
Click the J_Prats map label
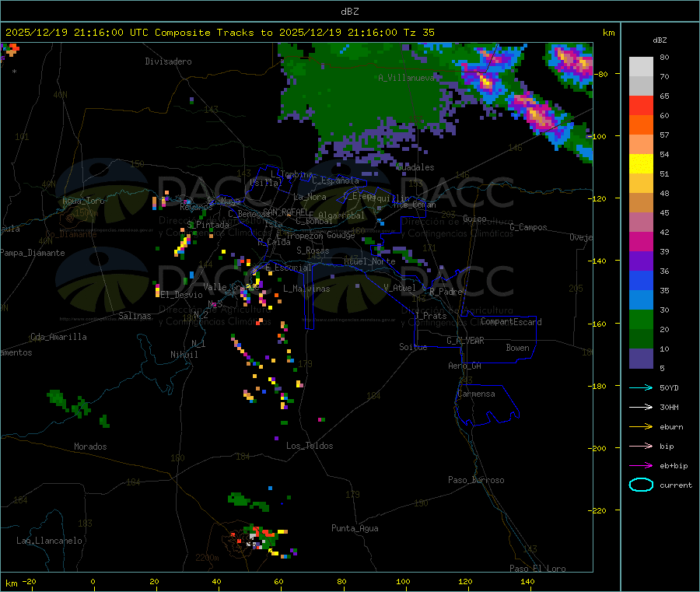431,316
